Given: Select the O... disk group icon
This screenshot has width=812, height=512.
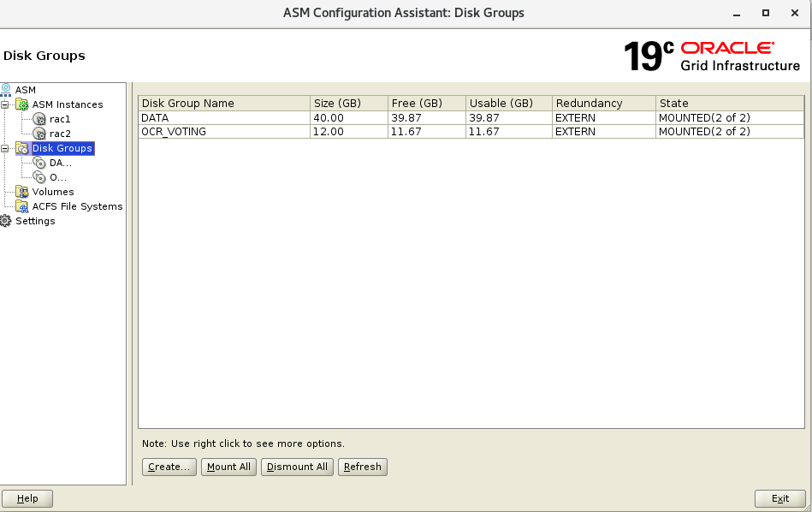Looking at the screenshot, I should click(39, 177).
